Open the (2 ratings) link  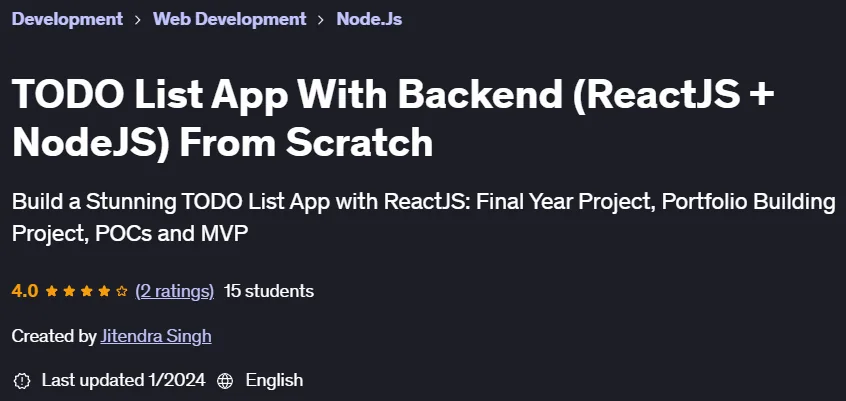pos(174,291)
